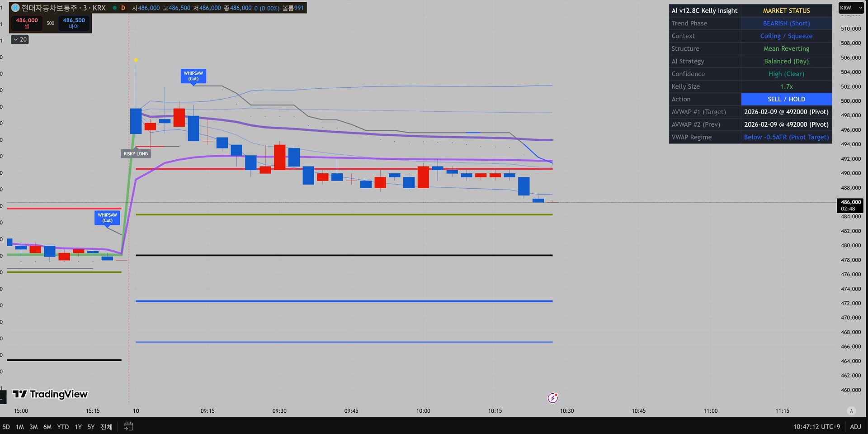Click the AVWAP #1 (Target) value cell

click(x=786, y=112)
